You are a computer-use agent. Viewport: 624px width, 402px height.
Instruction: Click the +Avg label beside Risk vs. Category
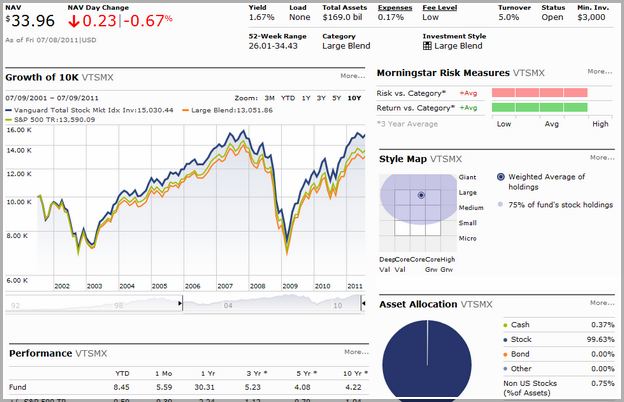[468, 93]
